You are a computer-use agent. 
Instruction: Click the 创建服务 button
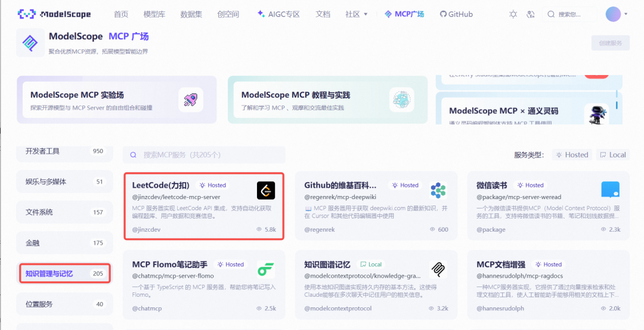(611, 43)
